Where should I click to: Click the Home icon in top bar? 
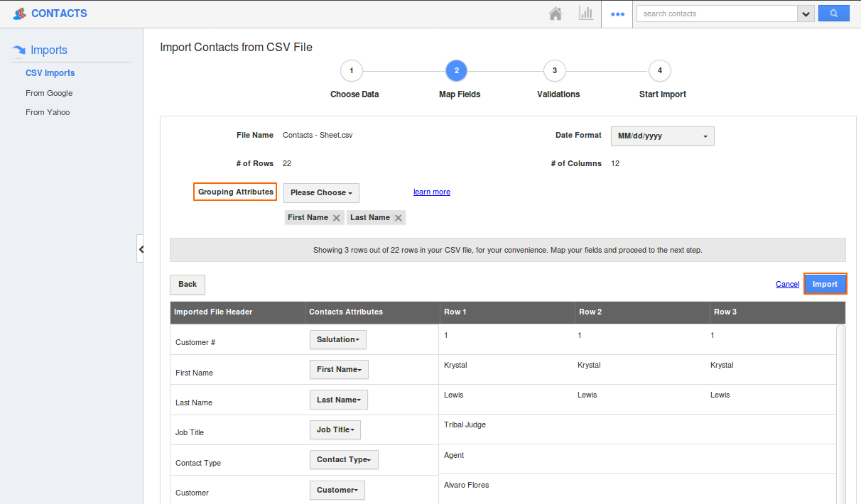coord(556,13)
